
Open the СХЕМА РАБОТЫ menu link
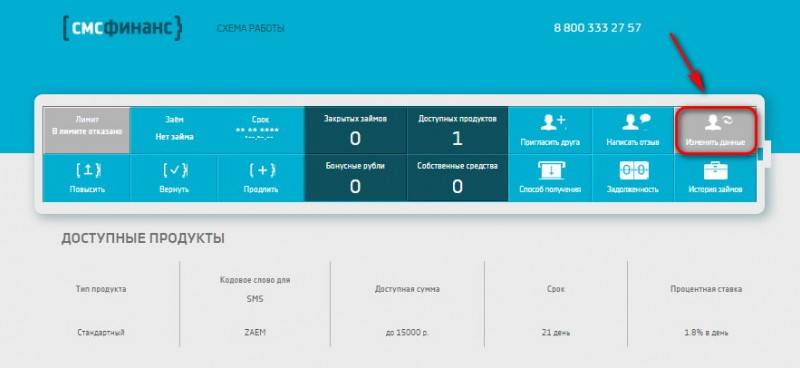pyautogui.click(x=251, y=29)
